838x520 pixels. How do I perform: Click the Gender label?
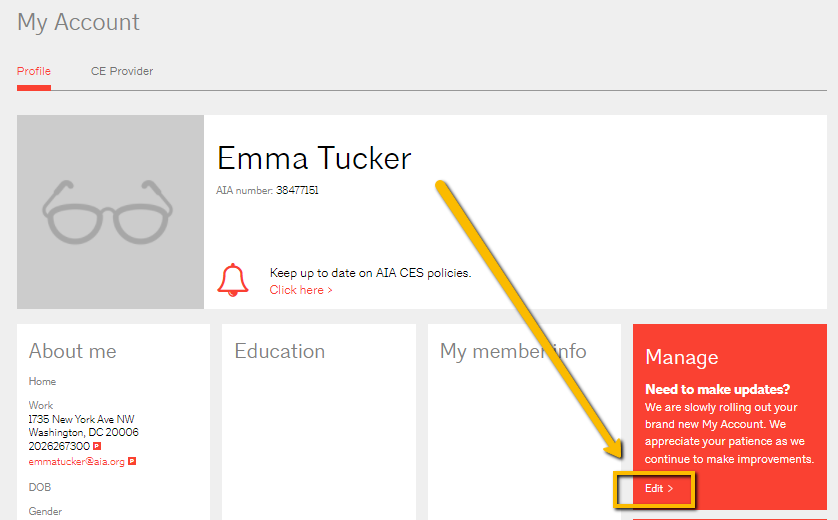click(45, 511)
